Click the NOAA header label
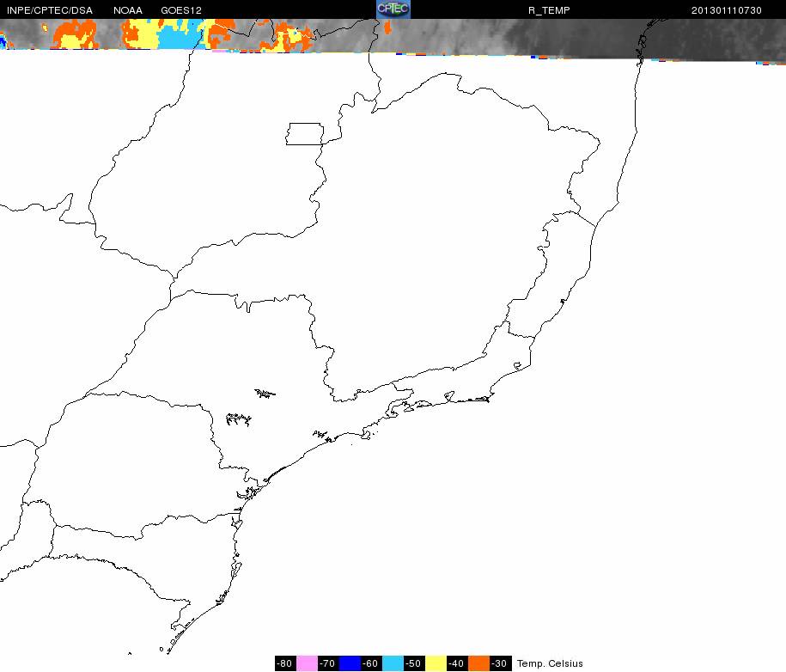 coord(128,10)
